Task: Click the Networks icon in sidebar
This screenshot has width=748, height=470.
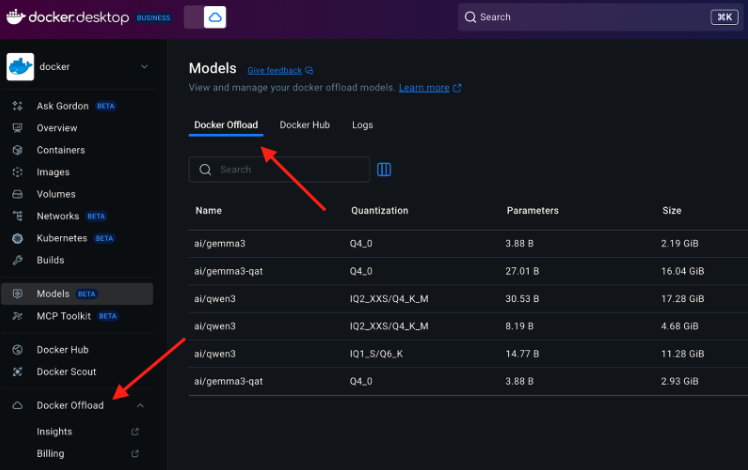Action: (18, 216)
